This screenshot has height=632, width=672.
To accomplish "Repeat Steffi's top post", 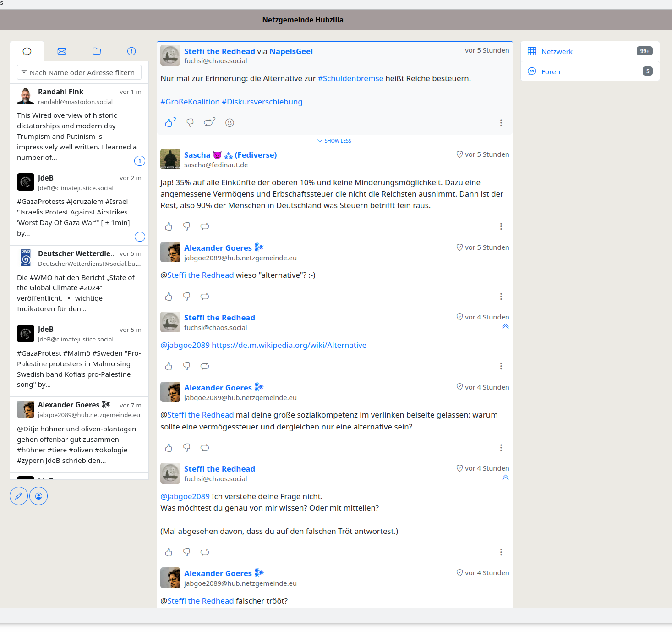I will pyautogui.click(x=209, y=123).
